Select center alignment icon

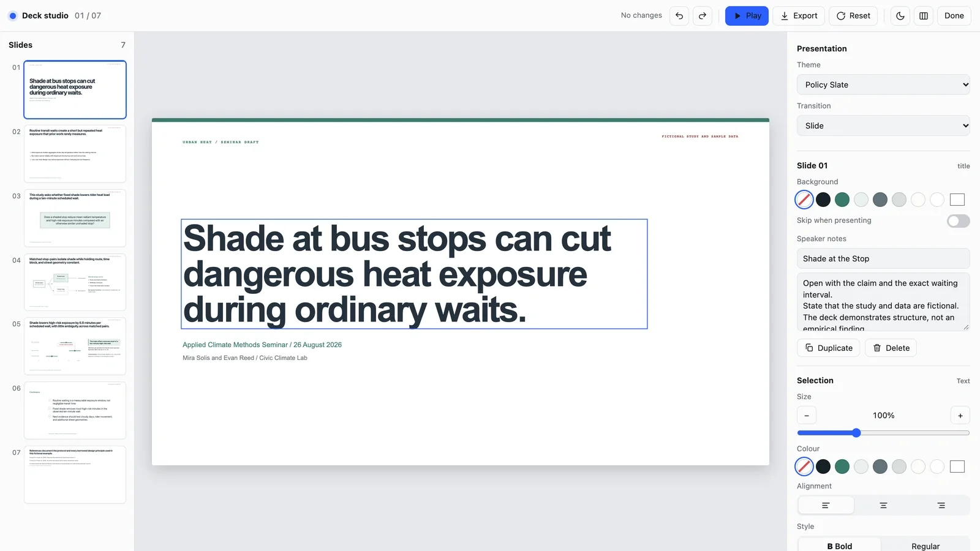pyautogui.click(x=883, y=506)
